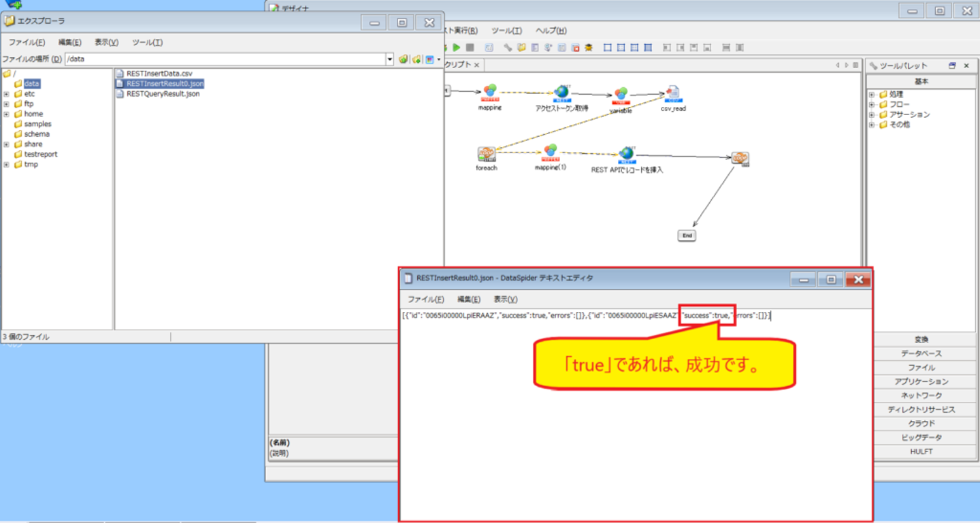Open Explorer's ファイル(F) menu
Viewport: 980px width, 523px height.
click(x=27, y=42)
